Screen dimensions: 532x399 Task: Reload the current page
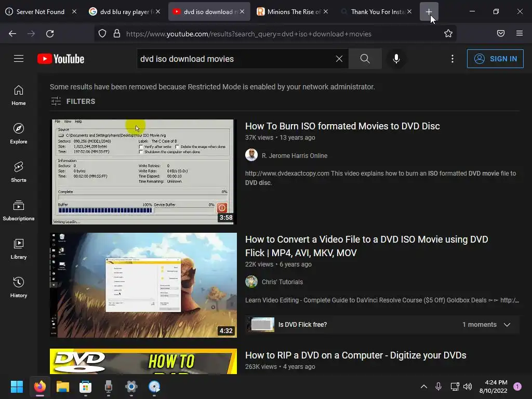(50, 34)
